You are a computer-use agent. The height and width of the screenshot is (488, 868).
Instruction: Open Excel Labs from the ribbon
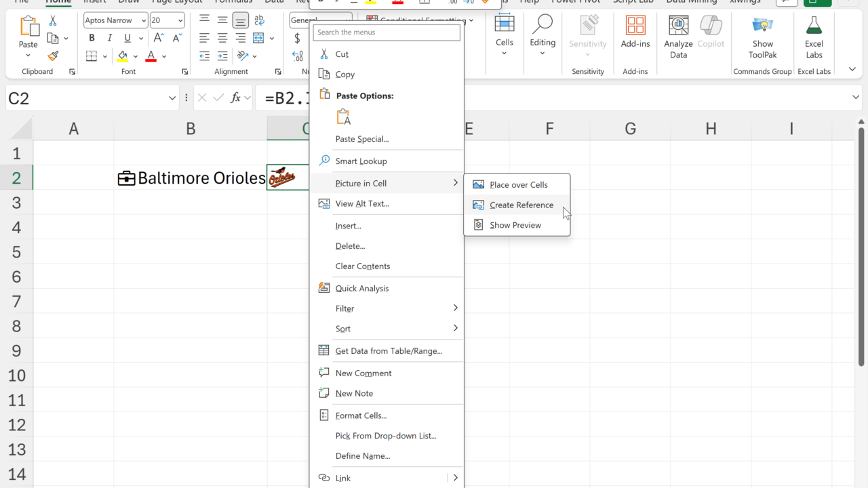[814, 38]
